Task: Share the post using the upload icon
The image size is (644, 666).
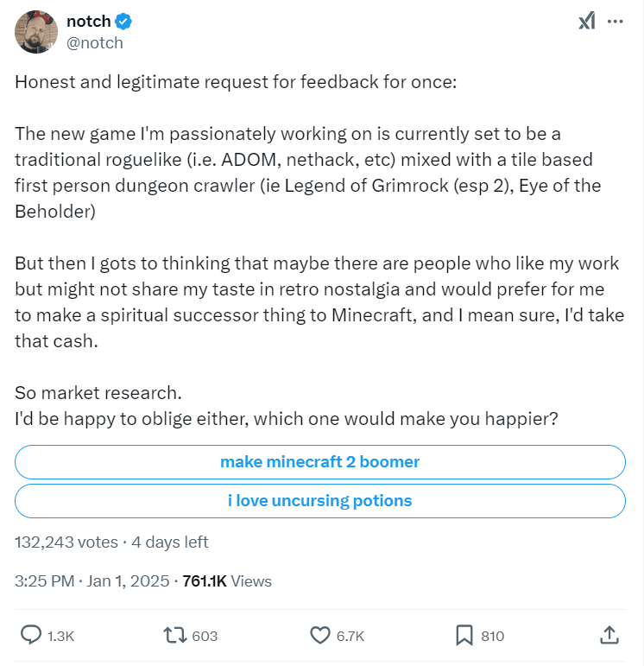Action: click(x=608, y=636)
